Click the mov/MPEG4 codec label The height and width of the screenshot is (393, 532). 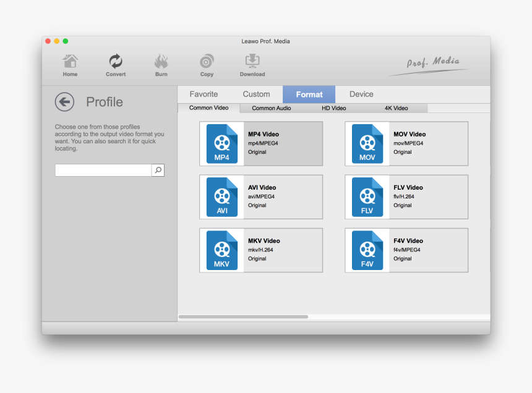408,143
